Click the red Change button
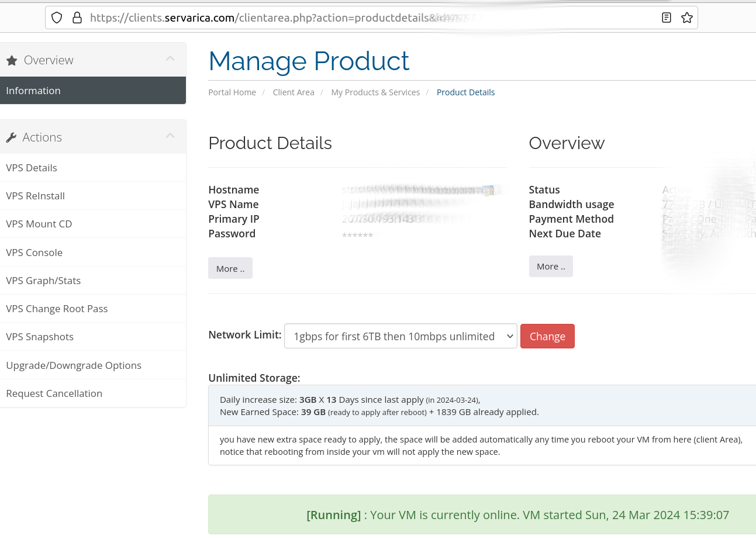Viewport: 756px width, 546px height. [547, 336]
